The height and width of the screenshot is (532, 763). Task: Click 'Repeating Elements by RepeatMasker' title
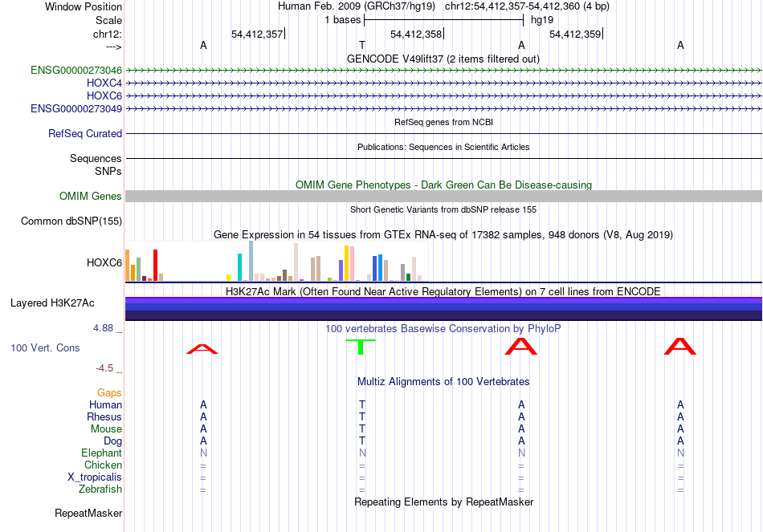coord(443,502)
